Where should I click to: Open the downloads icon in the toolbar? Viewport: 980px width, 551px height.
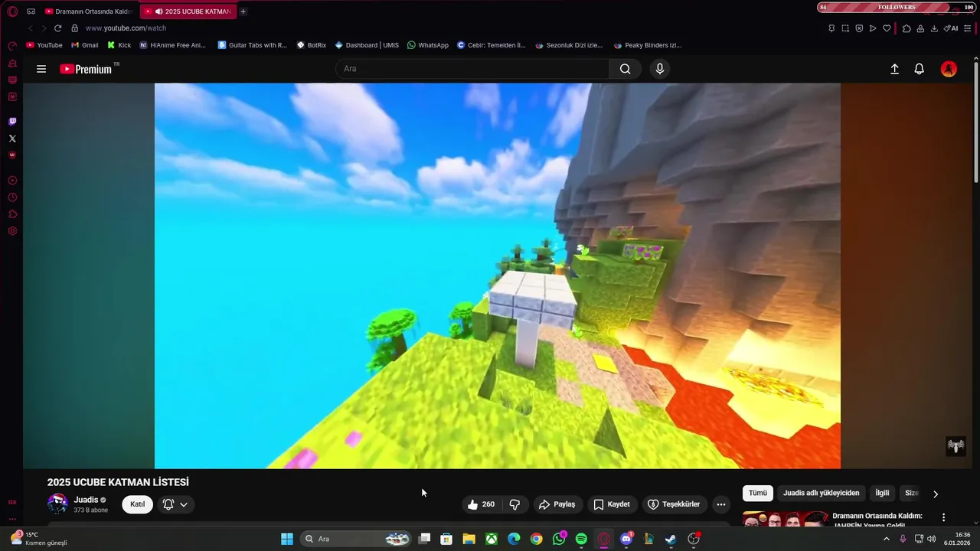(934, 28)
